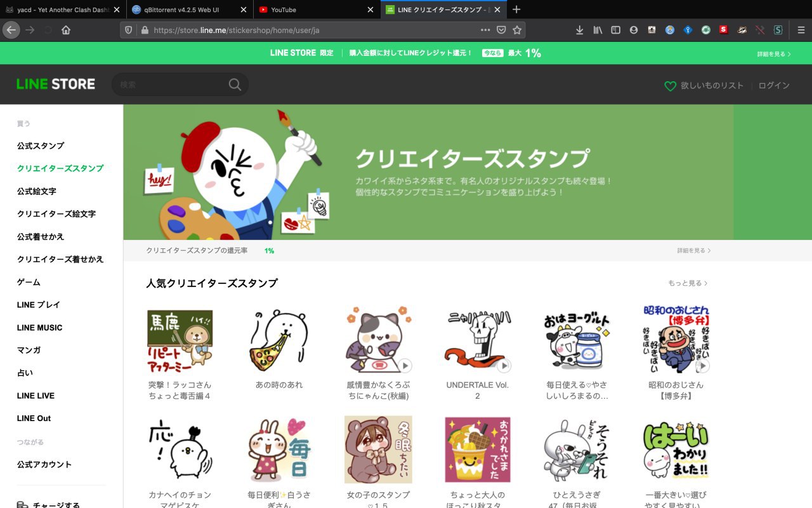The image size is (812, 508).
Task: Open ゲーム in the sidebar
Action: 29,282
